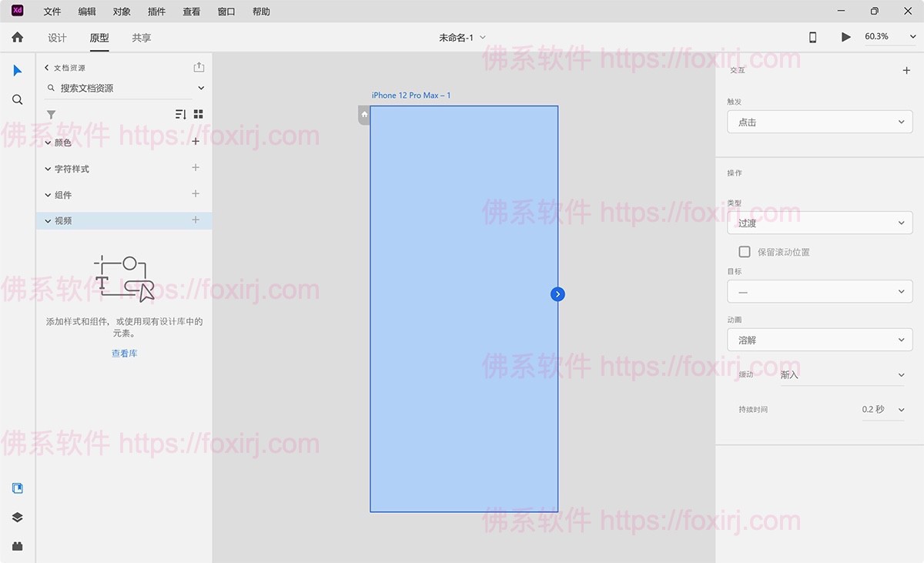
Task: Enable the 保留滚动位置 checkbox
Action: (745, 252)
